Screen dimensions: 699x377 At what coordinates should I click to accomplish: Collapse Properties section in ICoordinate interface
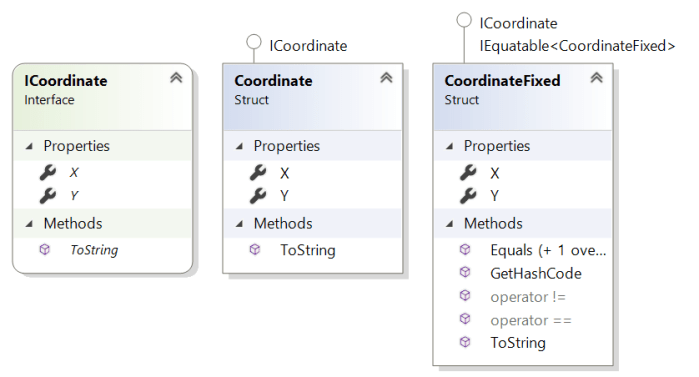pyautogui.click(x=29, y=146)
